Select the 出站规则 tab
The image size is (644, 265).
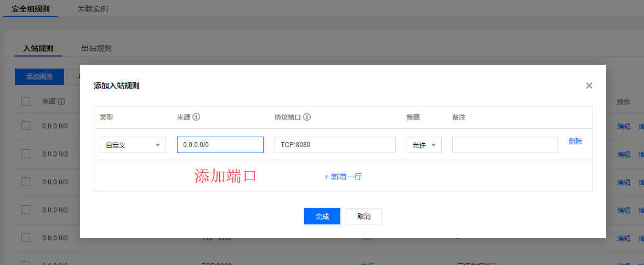click(96, 48)
